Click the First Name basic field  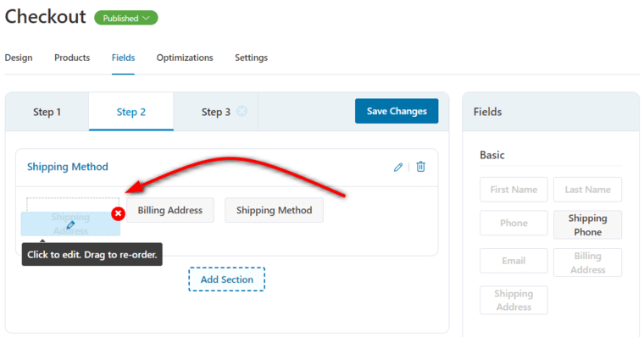[514, 190]
